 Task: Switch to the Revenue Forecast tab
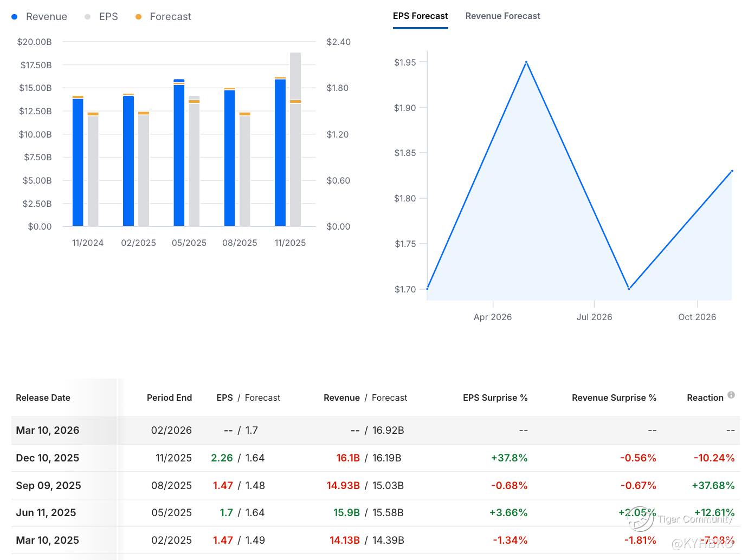502,16
